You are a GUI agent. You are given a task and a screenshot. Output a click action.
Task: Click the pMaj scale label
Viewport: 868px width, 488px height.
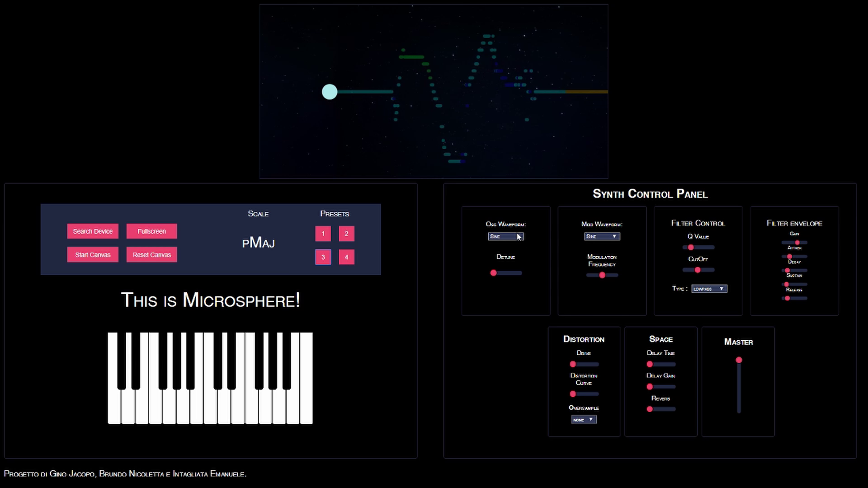pos(258,243)
